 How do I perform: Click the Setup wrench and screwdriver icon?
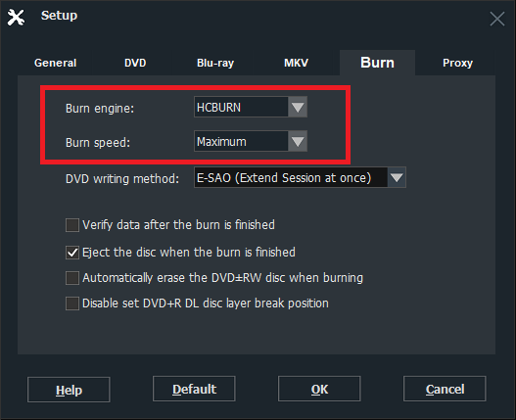tap(16, 18)
